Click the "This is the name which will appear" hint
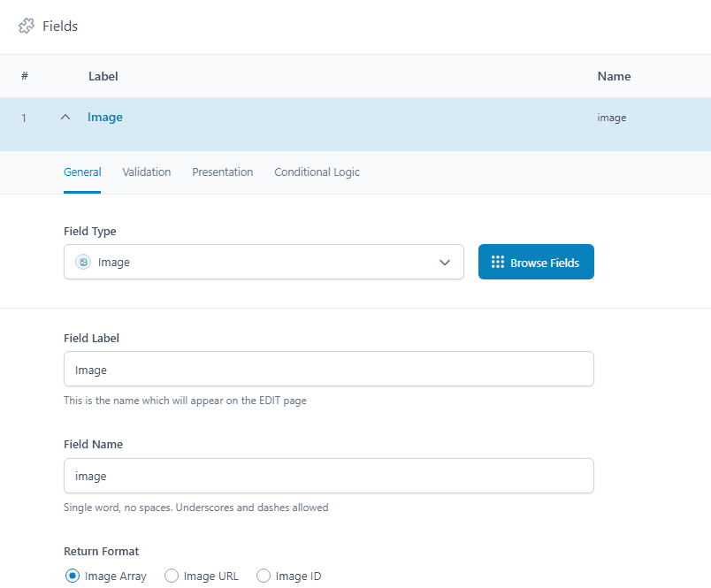711x588 pixels. 185,401
